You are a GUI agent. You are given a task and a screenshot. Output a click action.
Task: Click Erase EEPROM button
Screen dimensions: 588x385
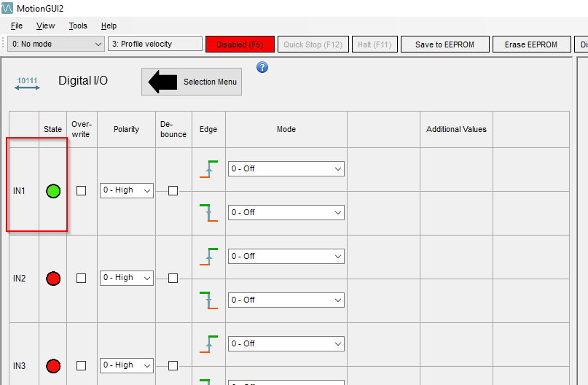coord(531,44)
